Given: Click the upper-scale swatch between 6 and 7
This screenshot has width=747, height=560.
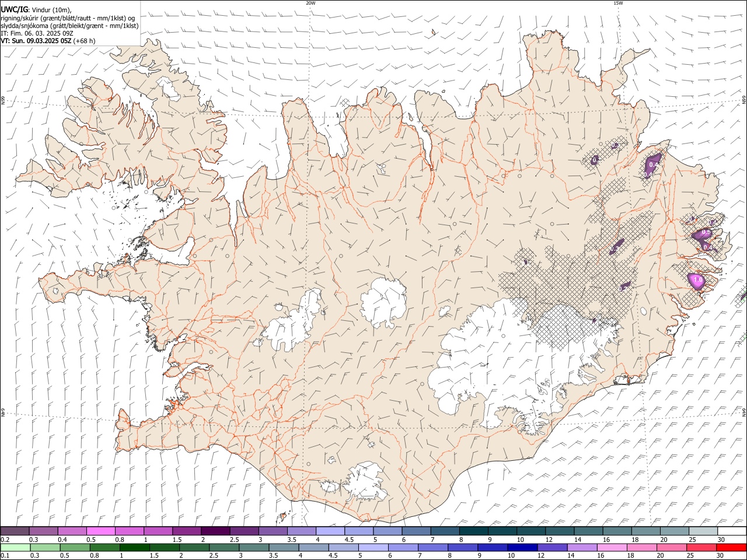Looking at the screenshot, I should pyautogui.click(x=416, y=531).
